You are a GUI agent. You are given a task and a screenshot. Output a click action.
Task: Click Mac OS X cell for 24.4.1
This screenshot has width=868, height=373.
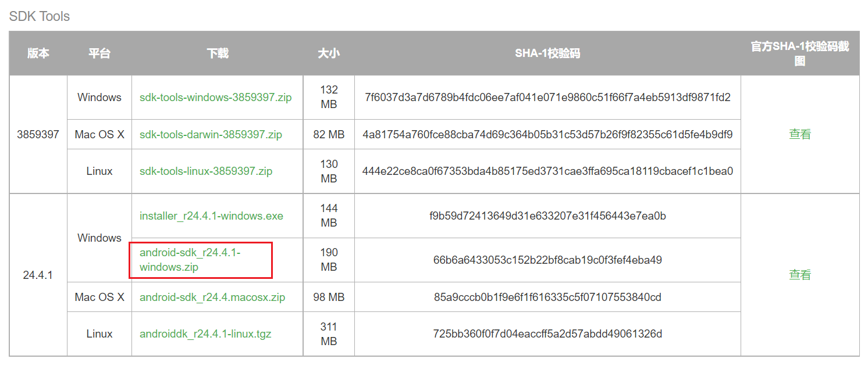tap(99, 297)
